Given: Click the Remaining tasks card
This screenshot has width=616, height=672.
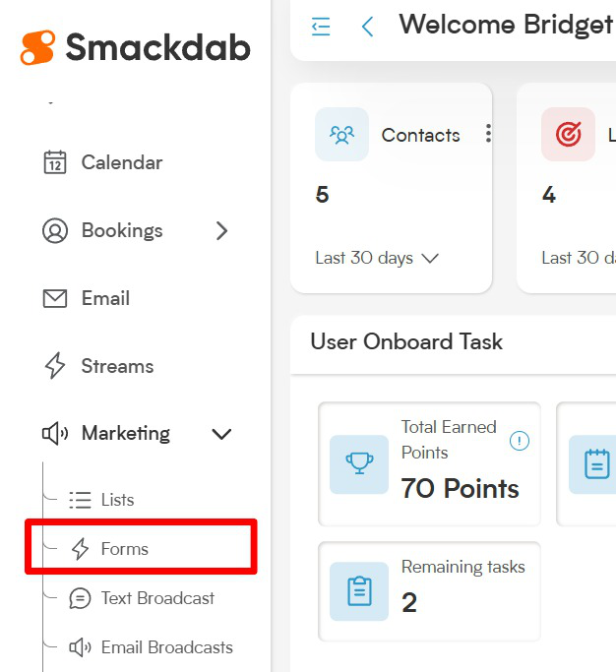Looking at the screenshot, I should (x=429, y=591).
